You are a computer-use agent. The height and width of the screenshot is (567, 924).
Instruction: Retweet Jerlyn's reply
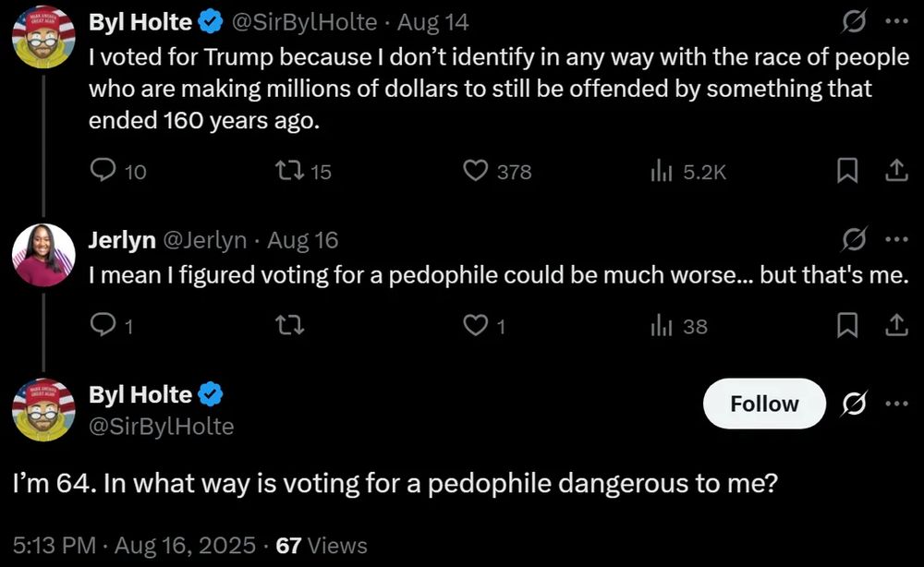pyautogui.click(x=290, y=325)
